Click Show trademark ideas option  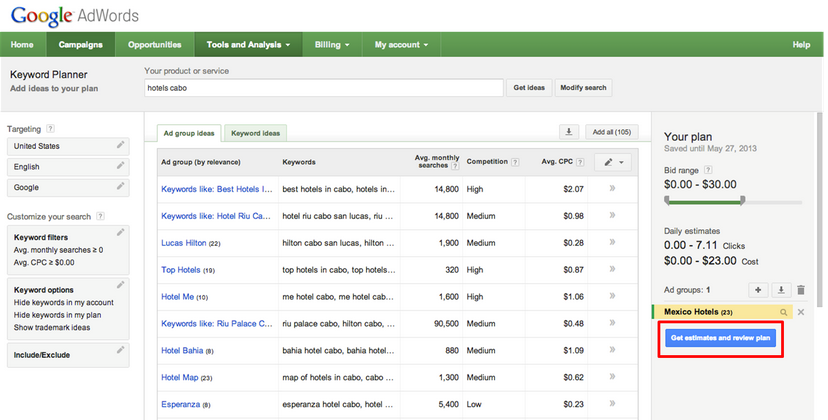coord(52,328)
